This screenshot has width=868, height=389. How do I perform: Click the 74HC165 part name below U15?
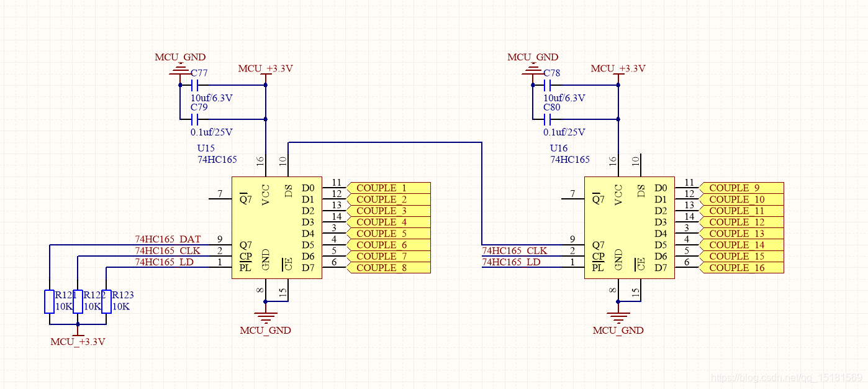(x=217, y=160)
